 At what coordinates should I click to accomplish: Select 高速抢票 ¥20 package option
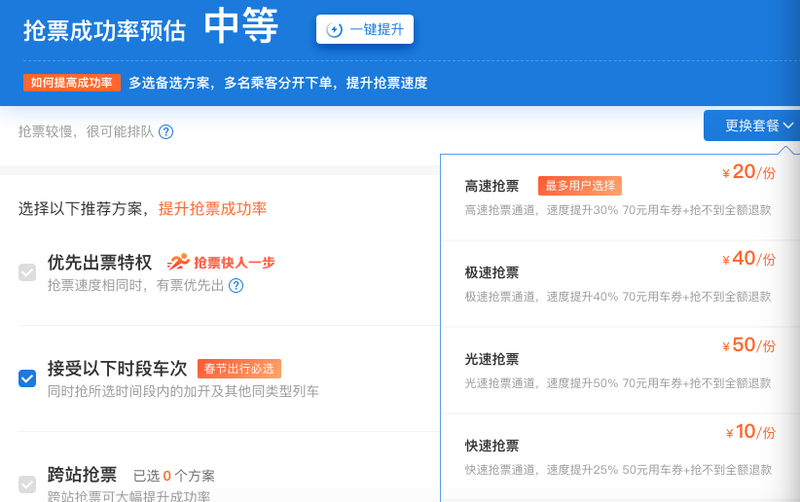[619, 197]
